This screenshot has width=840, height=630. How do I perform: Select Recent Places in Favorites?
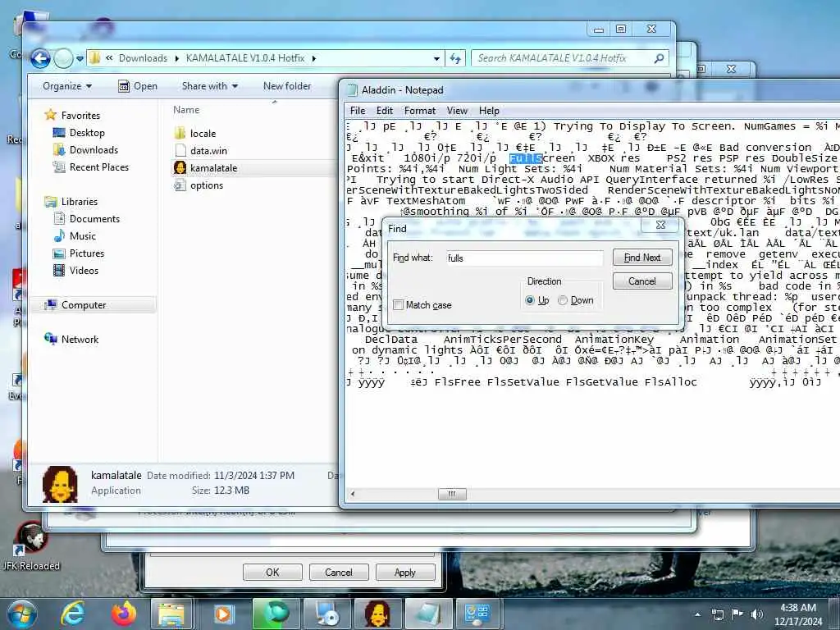point(99,167)
